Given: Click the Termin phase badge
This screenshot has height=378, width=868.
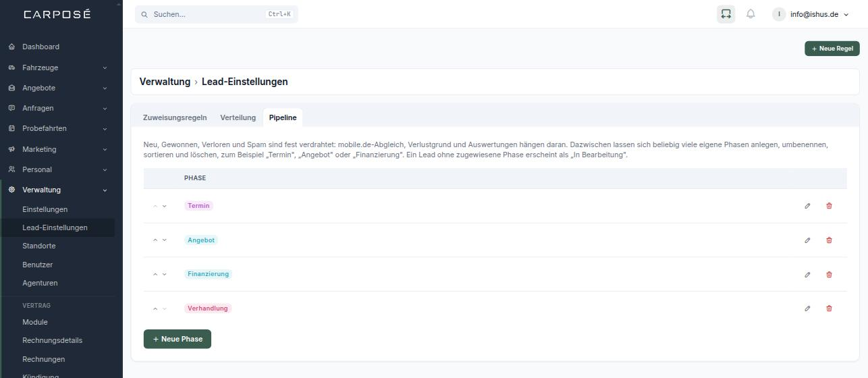Looking at the screenshot, I should (198, 206).
